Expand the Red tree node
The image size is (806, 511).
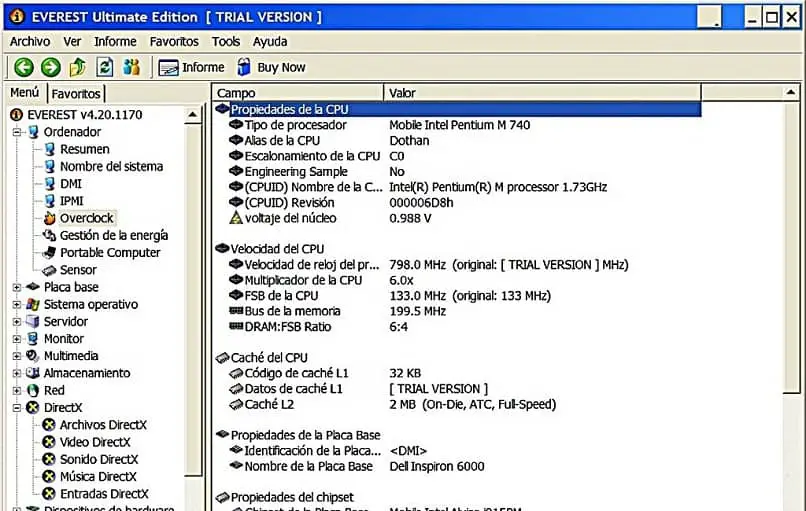(17, 391)
